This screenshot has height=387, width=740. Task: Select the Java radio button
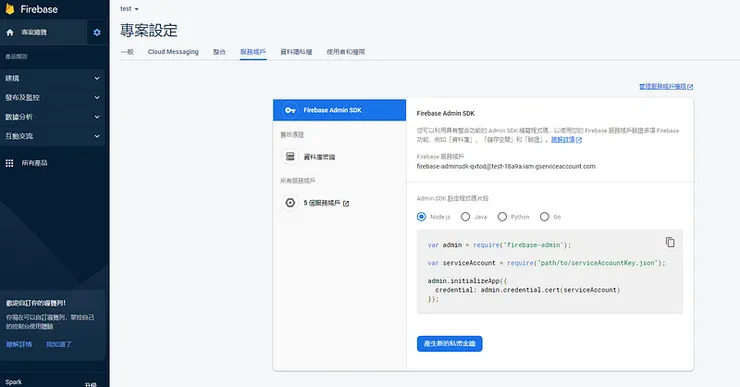click(465, 217)
